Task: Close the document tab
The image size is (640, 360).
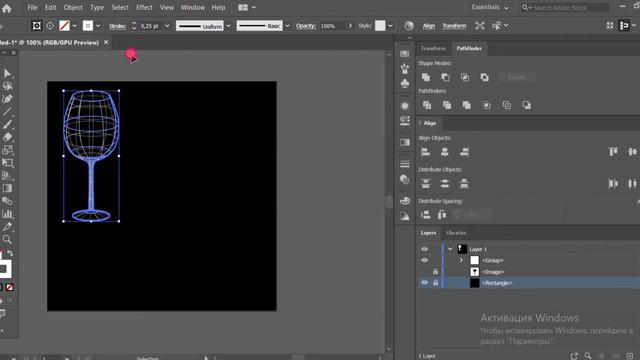Action: [106, 42]
